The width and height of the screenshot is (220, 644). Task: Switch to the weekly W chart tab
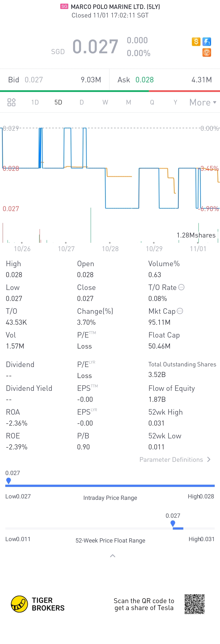click(105, 102)
